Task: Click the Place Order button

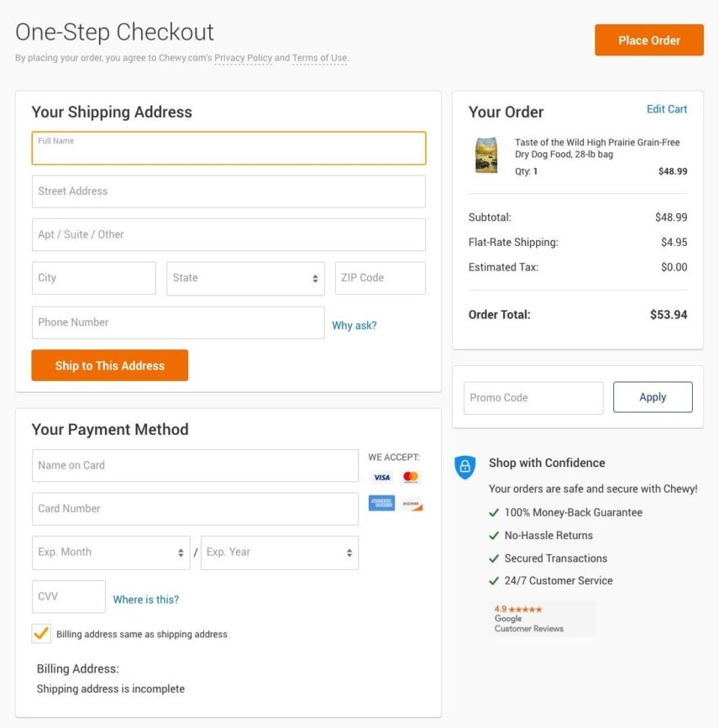Action: pyautogui.click(x=649, y=40)
